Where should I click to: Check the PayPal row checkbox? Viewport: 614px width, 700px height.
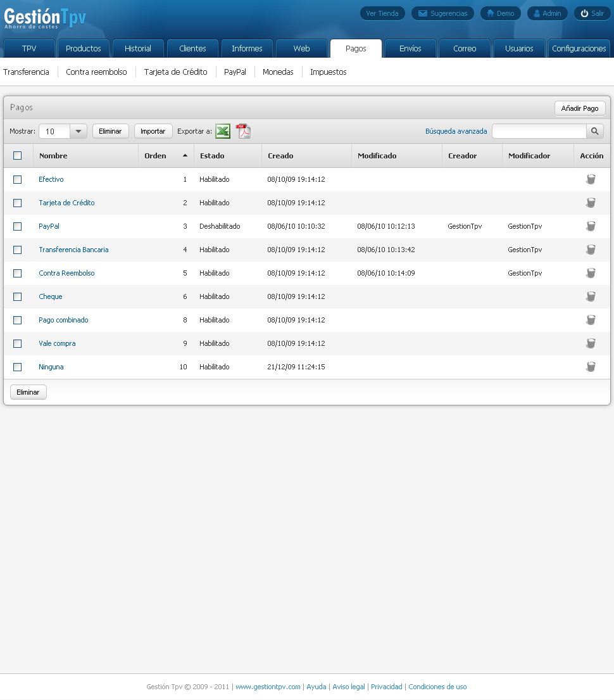coord(17,226)
